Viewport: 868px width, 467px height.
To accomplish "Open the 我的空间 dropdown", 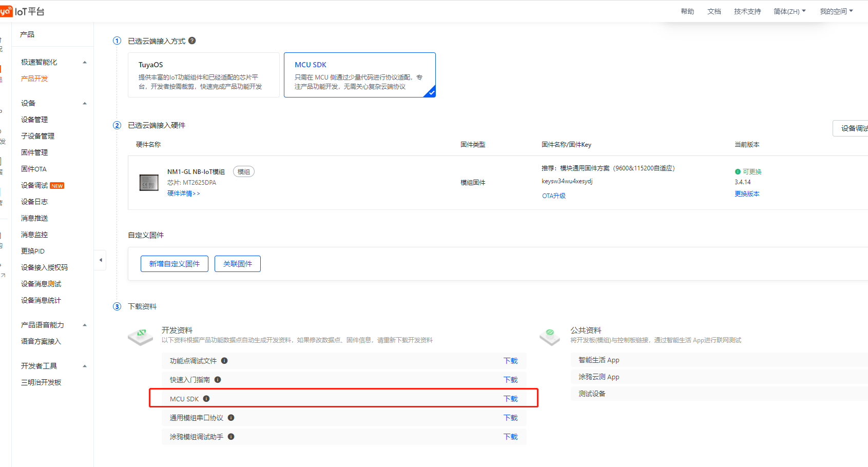I will 836,11.
